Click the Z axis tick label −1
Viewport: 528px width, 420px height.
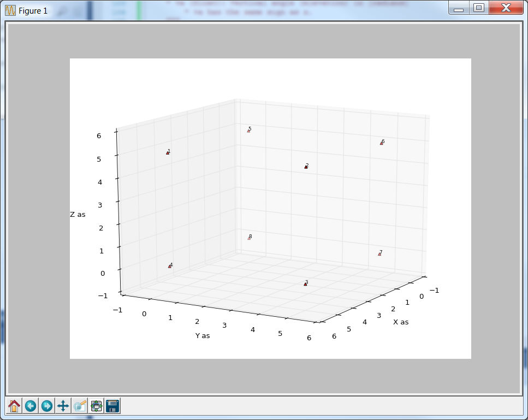[103, 295]
